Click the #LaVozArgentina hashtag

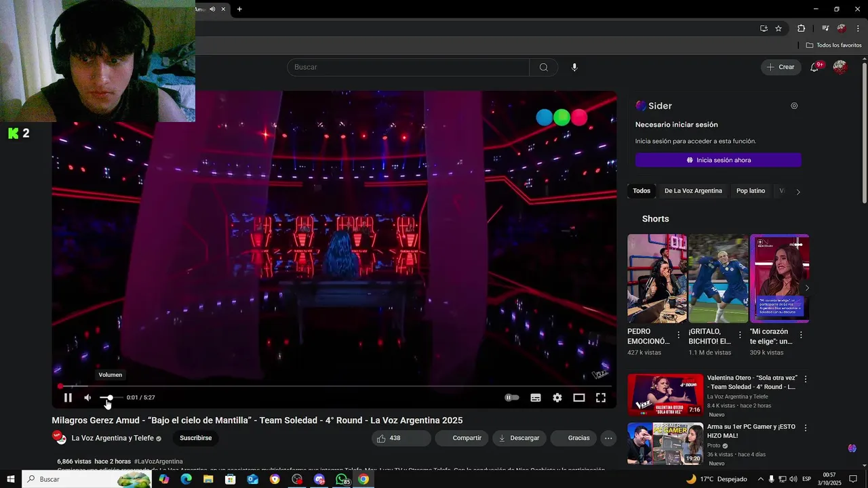(158, 462)
